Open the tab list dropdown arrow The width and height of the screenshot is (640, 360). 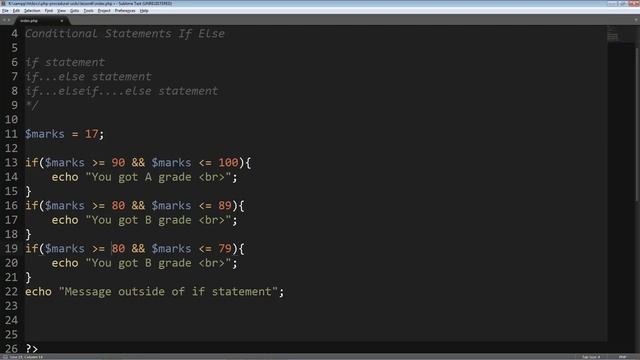coord(636,20)
